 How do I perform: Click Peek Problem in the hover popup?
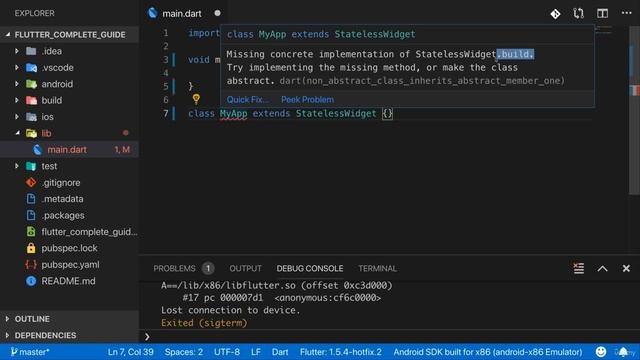pyautogui.click(x=307, y=100)
